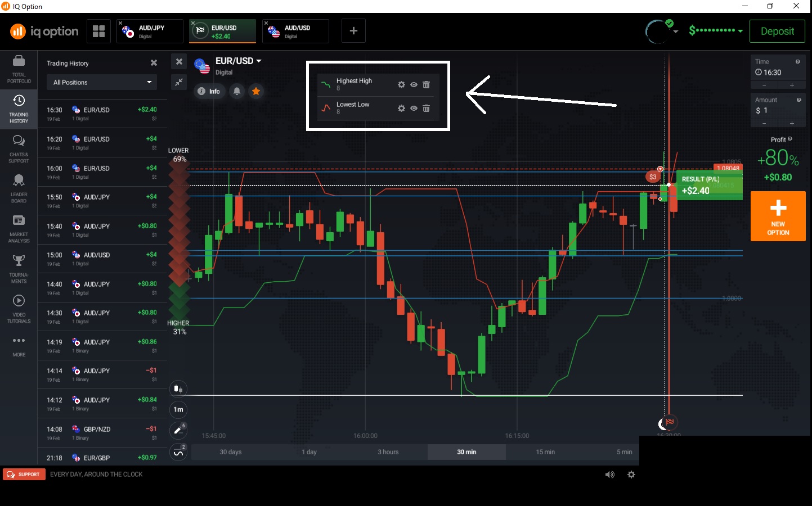Add a new asset tab
This screenshot has width=812, height=506.
353,31
